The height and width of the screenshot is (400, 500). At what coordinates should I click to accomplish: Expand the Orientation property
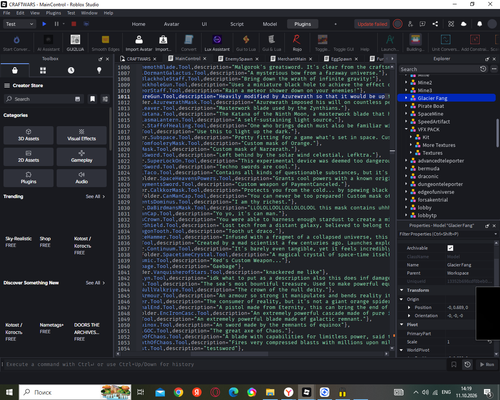click(x=409, y=316)
